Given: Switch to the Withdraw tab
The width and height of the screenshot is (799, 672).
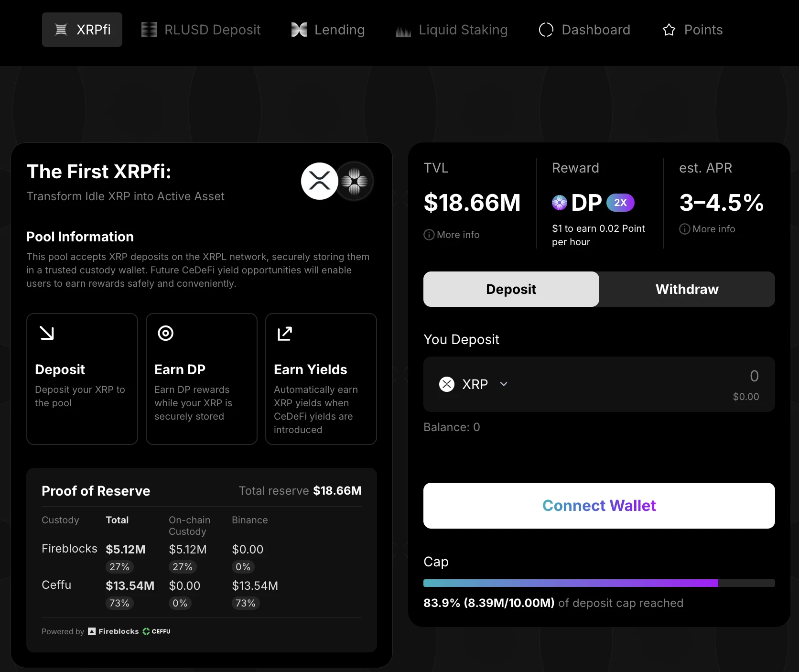Looking at the screenshot, I should pos(687,289).
